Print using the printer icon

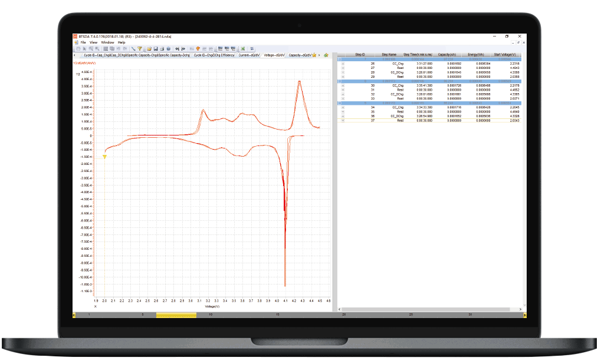(162, 49)
